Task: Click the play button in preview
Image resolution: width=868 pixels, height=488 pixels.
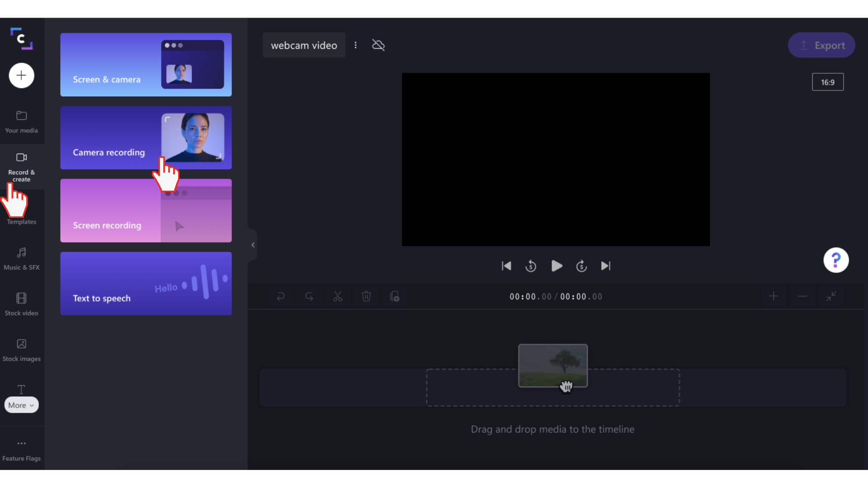Action: (556, 266)
